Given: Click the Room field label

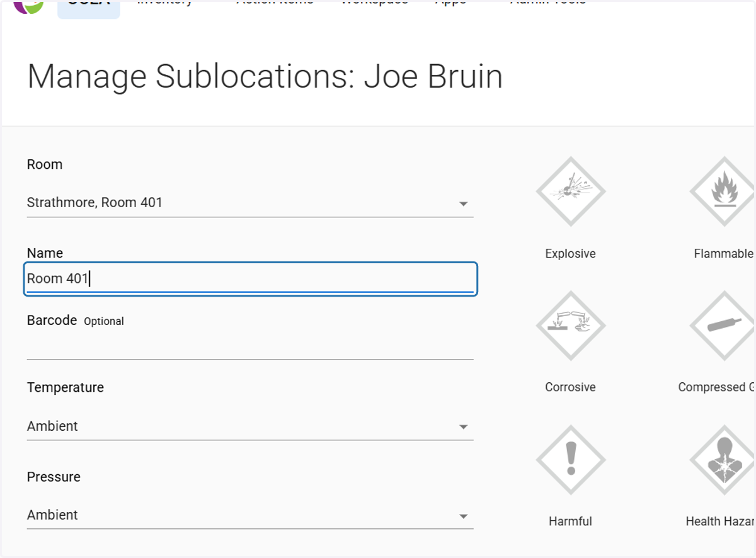Looking at the screenshot, I should (x=45, y=164).
